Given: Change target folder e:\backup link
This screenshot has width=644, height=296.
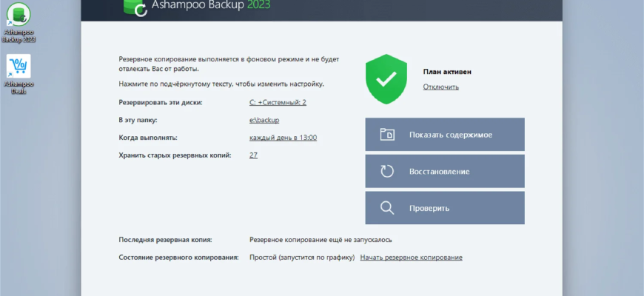Looking at the screenshot, I should coord(264,120).
